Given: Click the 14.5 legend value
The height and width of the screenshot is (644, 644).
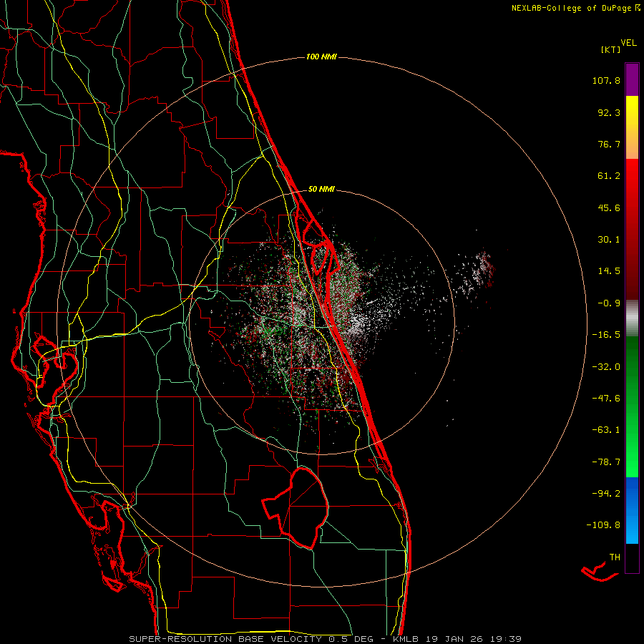Looking at the screenshot, I should click(x=609, y=271).
